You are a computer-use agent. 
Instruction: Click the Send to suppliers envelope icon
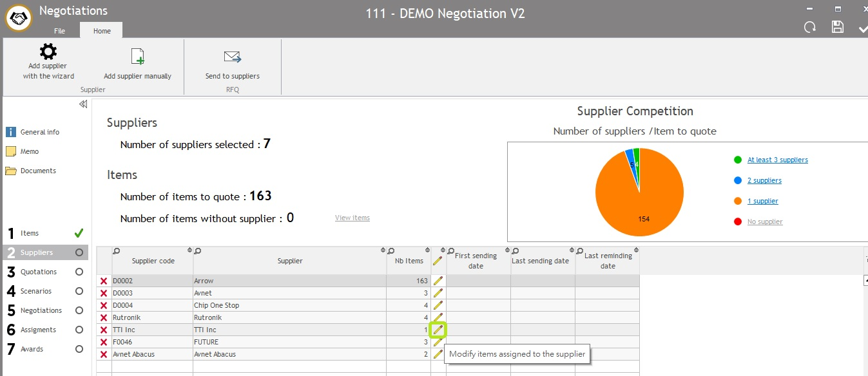point(232,57)
